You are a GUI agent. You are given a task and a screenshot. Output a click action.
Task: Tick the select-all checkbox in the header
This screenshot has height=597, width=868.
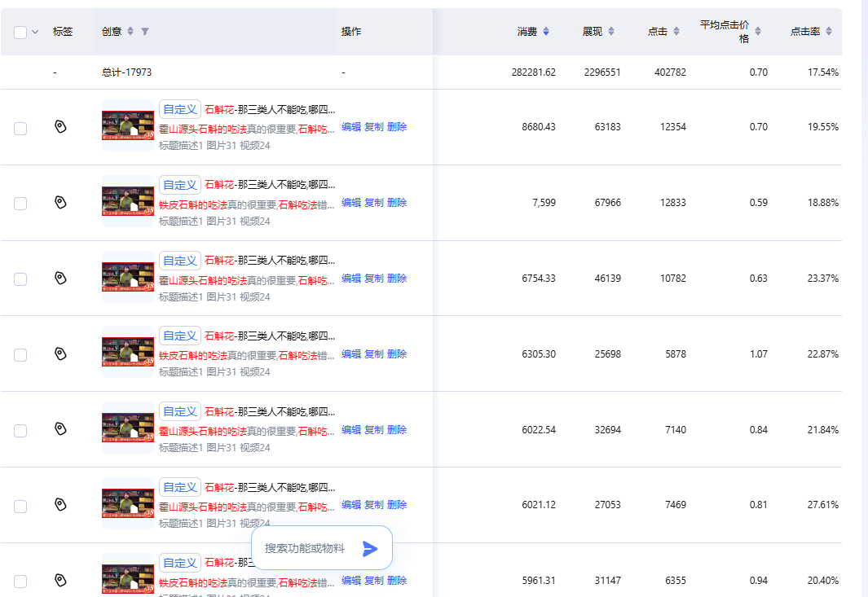pyautogui.click(x=20, y=32)
